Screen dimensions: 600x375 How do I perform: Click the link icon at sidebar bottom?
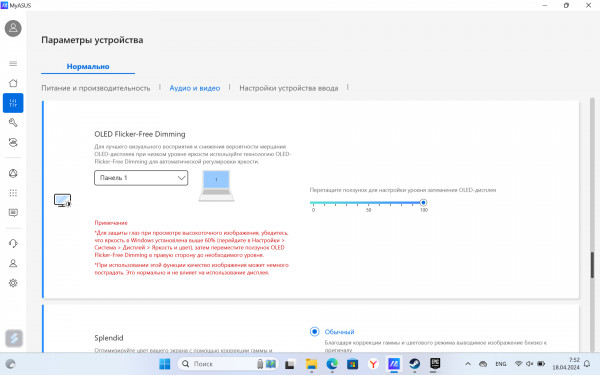[14, 338]
